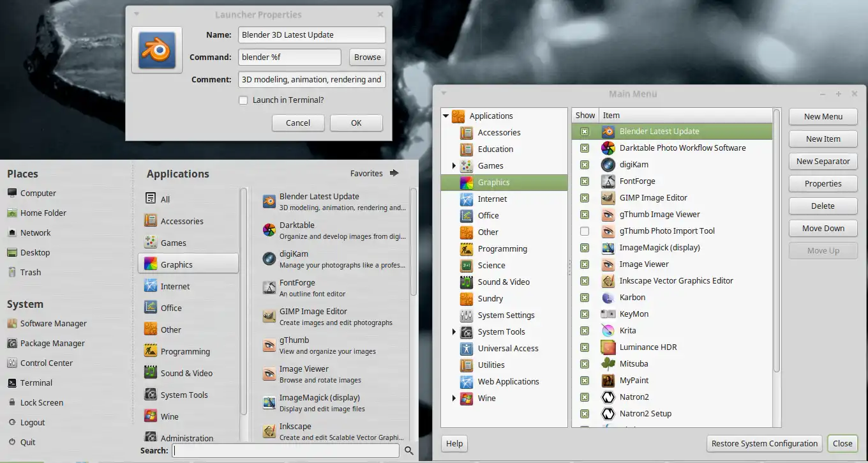Select the Krita icon in Main Menu list
The height and width of the screenshot is (463, 868).
(x=608, y=331)
